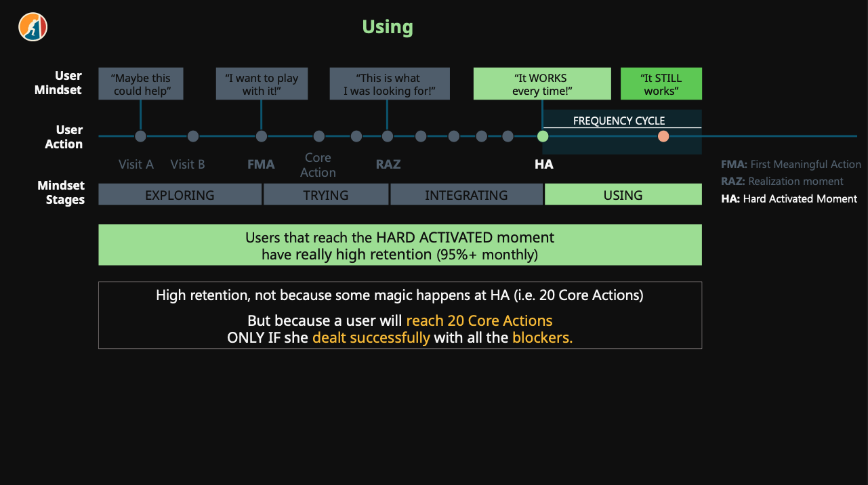Select the RAZ dot on the timeline

pyautogui.click(x=388, y=136)
